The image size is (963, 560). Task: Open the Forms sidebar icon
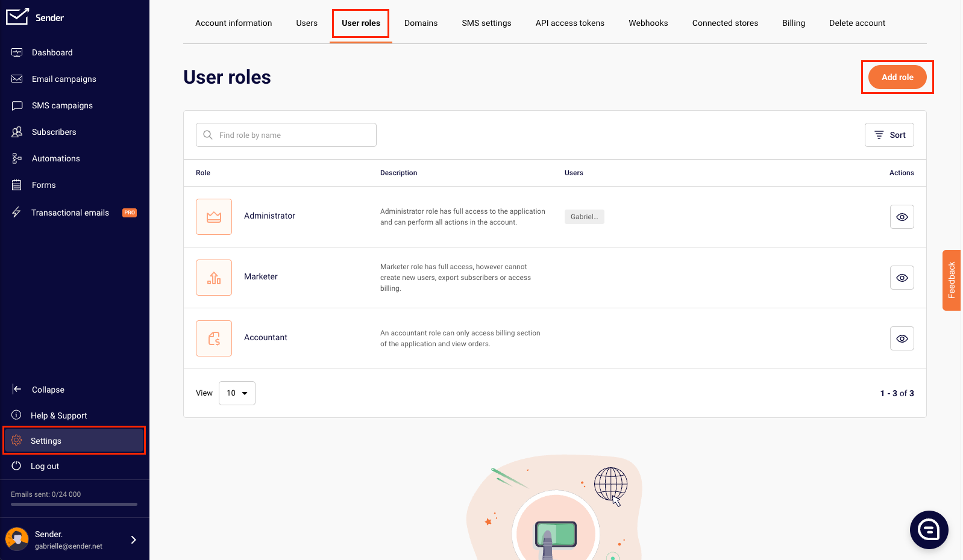tap(17, 185)
